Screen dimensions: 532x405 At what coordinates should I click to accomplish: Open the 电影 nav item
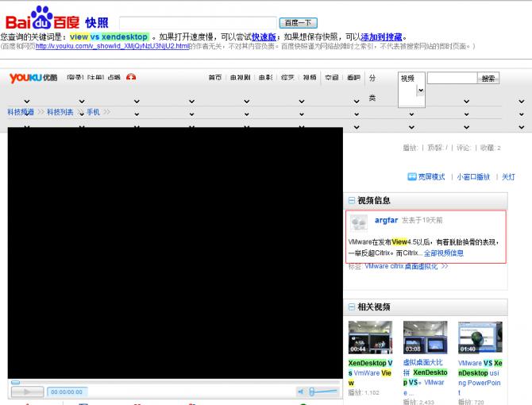click(x=266, y=78)
